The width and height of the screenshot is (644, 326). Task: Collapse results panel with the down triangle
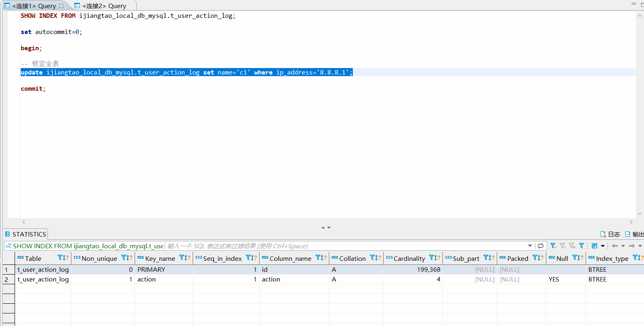329,228
